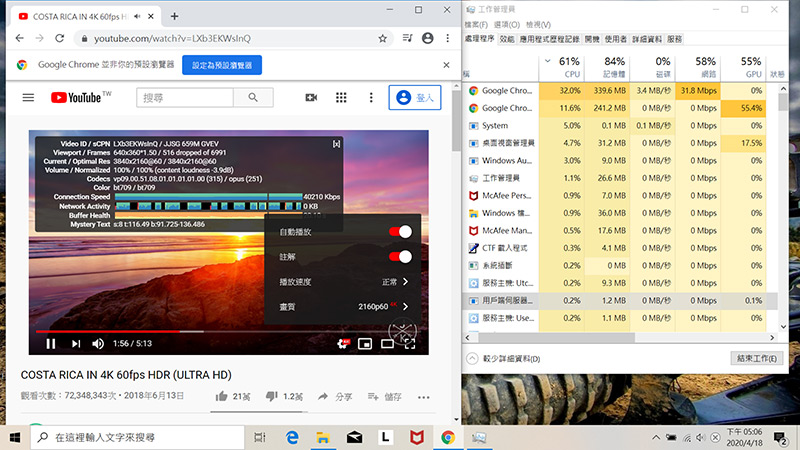Switch to App history tab
Viewport: 800px width, 450px height.
pyautogui.click(x=549, y=39)
